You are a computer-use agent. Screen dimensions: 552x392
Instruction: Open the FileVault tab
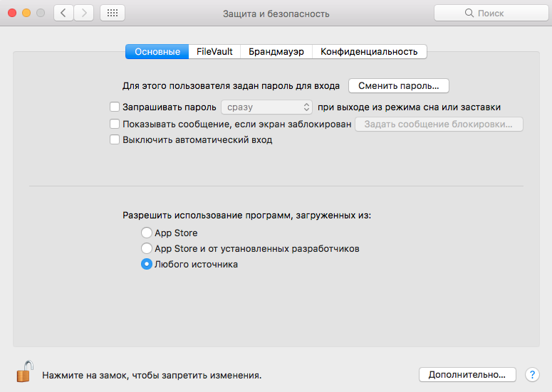214,52
